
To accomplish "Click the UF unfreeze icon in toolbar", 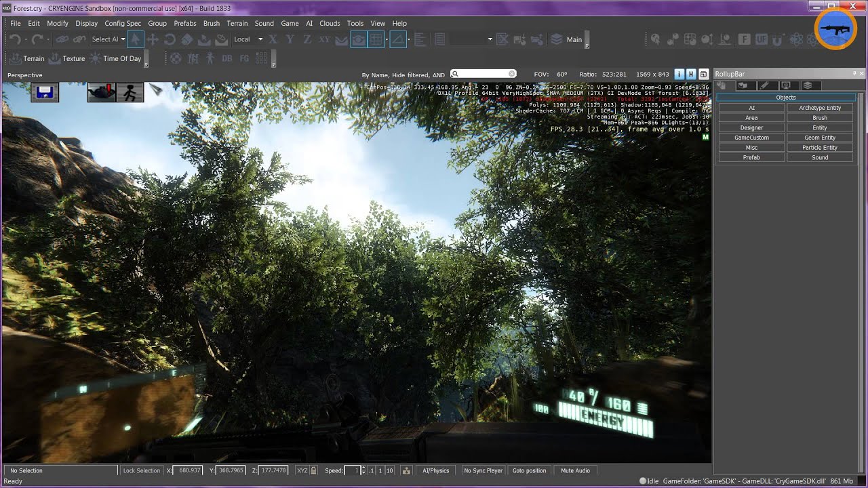I will (762, 39).
